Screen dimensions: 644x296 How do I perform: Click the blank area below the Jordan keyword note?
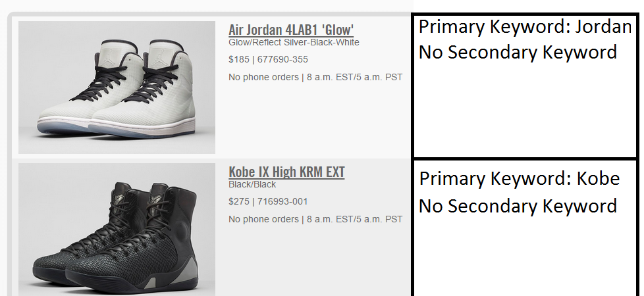click(x=525, y=109)
